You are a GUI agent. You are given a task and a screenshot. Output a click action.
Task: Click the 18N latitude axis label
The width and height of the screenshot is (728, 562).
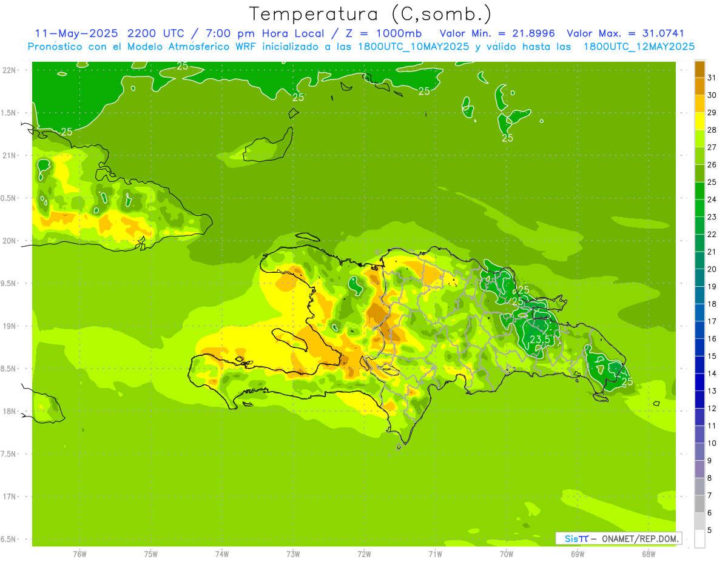[x=9, y=411]
